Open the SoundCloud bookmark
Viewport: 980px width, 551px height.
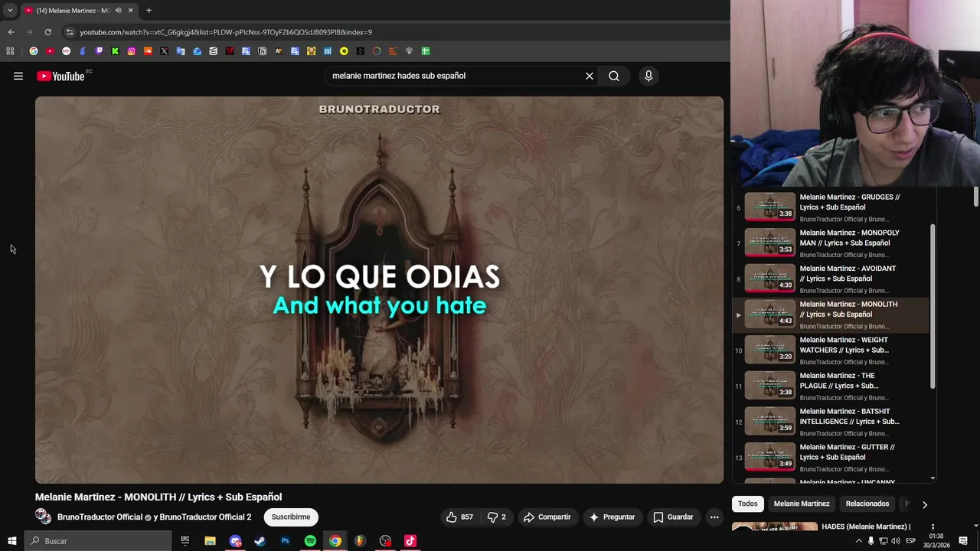pyautogui.click(x=148, y=51)
